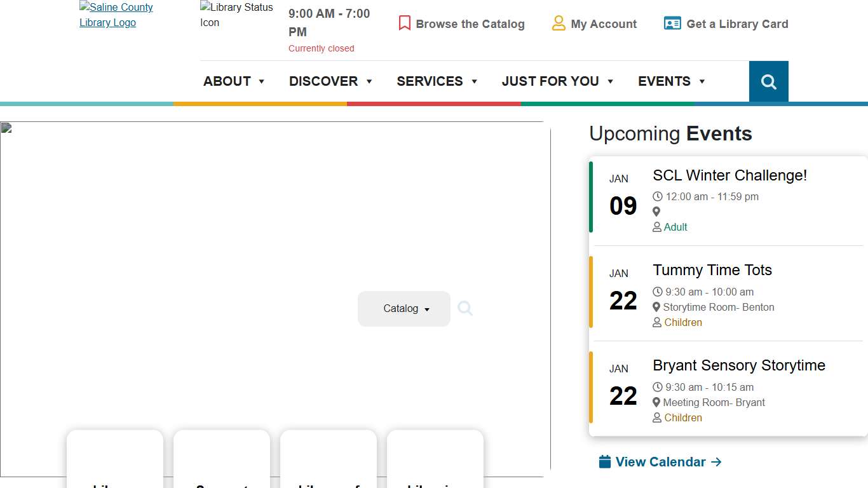Click the user icon beside My Account
This screenshot has width=868, height=488.
coord(559,24)
